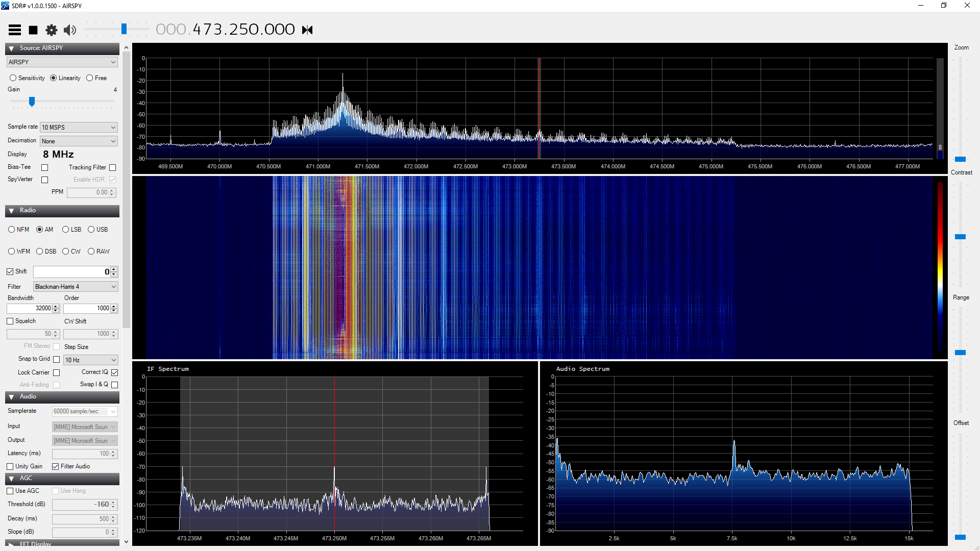Adjust the Zoom slider handle
980x551 pixels.
[960, 159]
